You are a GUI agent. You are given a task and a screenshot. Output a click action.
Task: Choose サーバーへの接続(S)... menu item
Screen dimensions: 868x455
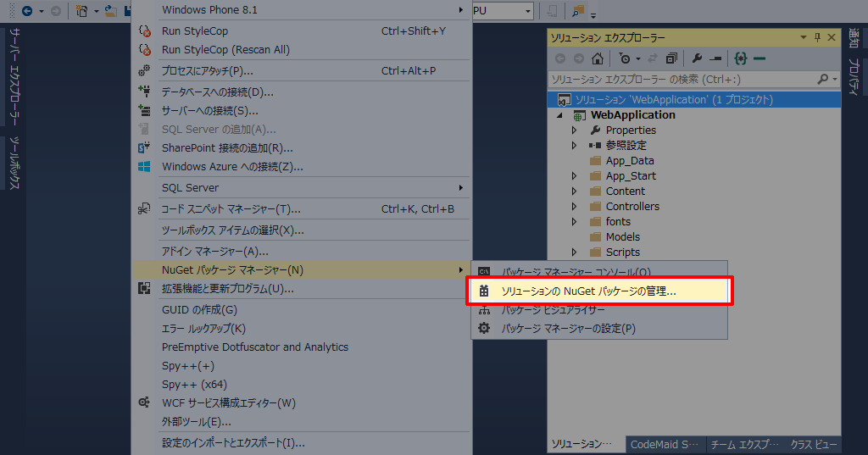(301, 111)
